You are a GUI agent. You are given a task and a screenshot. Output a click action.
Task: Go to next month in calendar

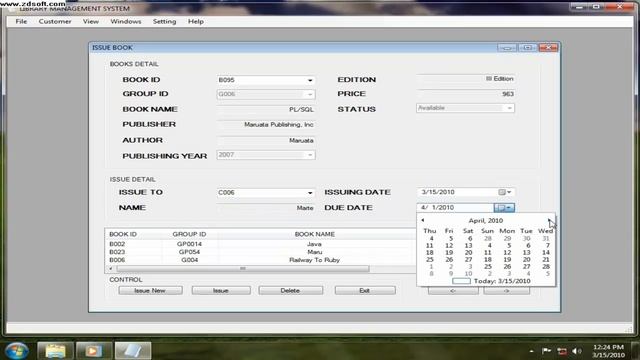click(549, 220)
